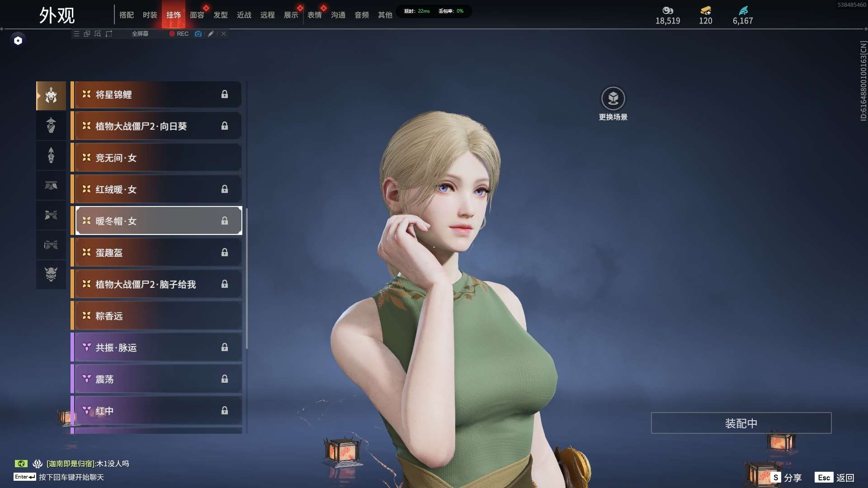Image resolution: width=868 pixels, height=488 pixels.
Task: Switch to the 面容 tab
Action: pyautogui.click(x=197, y=15)
